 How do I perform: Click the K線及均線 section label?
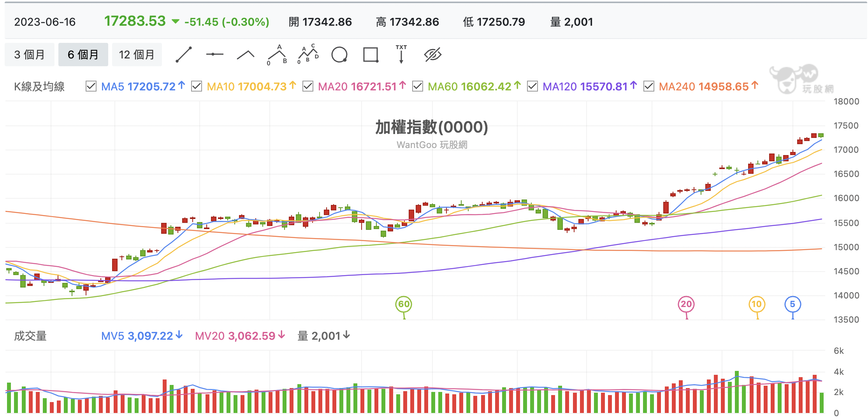click(x=39, y=86)
